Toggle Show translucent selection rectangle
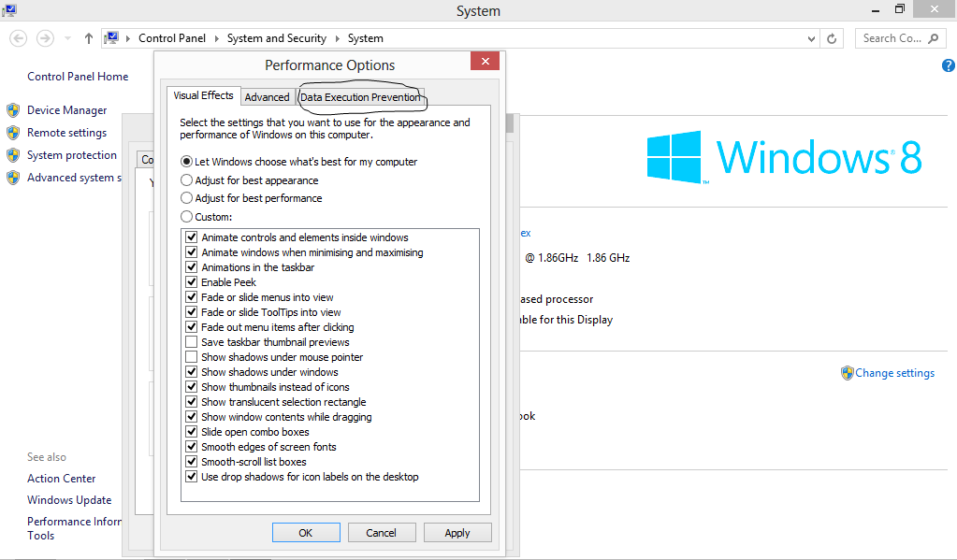957x560 pixels. click(x=192, y=402)
